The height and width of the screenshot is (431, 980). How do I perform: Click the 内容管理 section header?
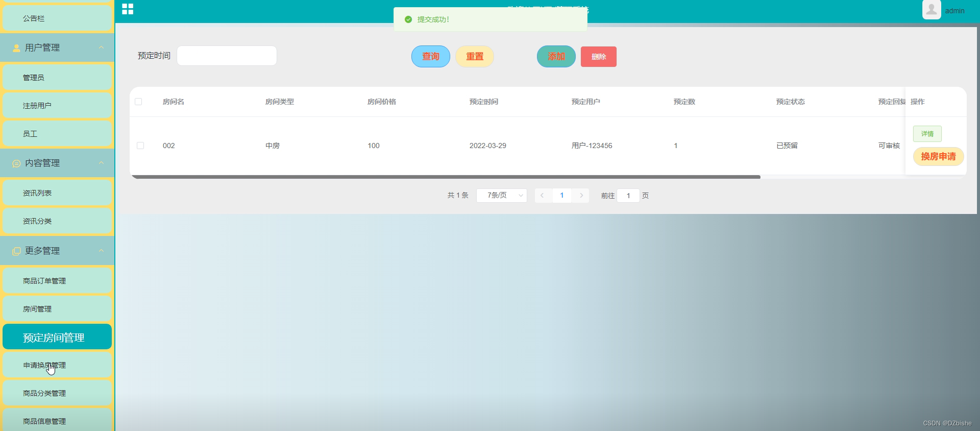click(57, 163)
